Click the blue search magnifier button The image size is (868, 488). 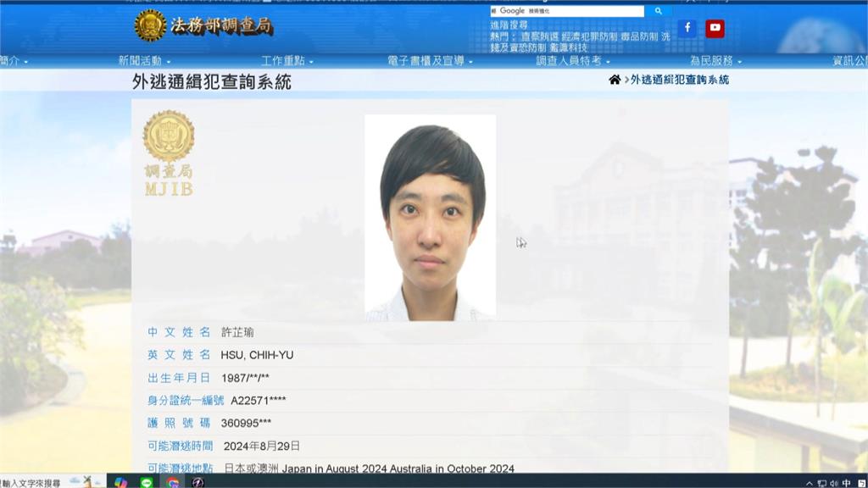(658, 11)
